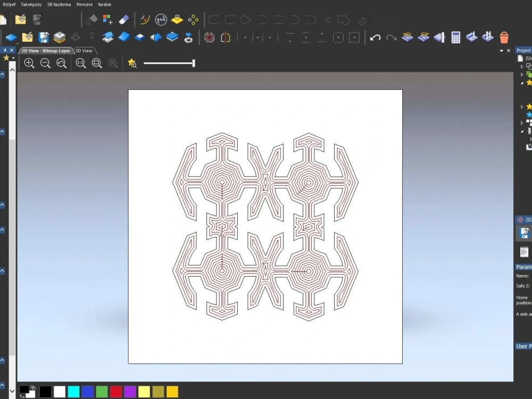Click the two-rail sweep relief icon
The image size is (532, 399).
108,37
